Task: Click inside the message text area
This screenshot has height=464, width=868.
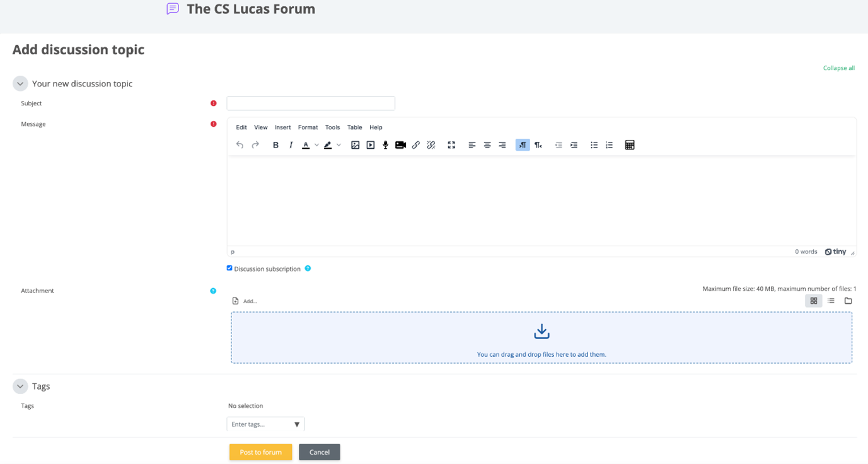Action: (541, 200)
